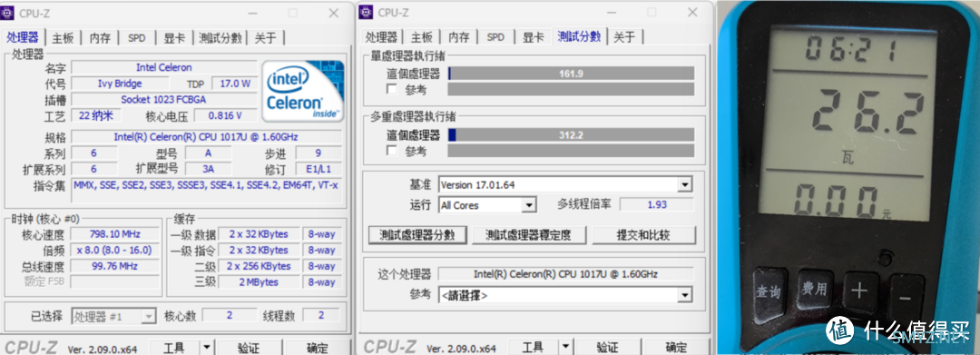Image resolution: width=980 pixels, height=355 pixels.
Task: Click 核心电压 value 0.816 V
Action: tap(226, 115)
